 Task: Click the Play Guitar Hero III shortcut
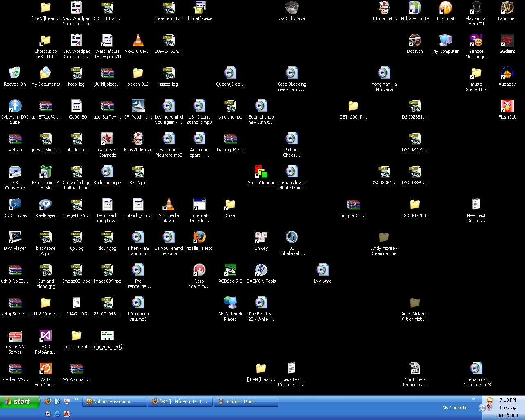tap(476, 13)
